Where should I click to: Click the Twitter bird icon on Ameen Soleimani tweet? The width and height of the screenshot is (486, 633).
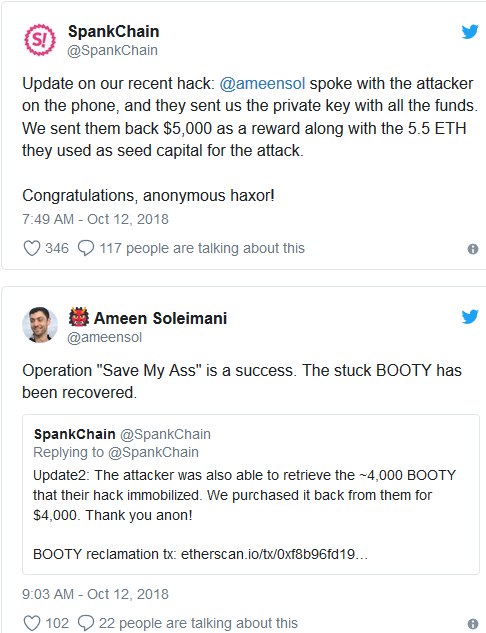point(470,317)
